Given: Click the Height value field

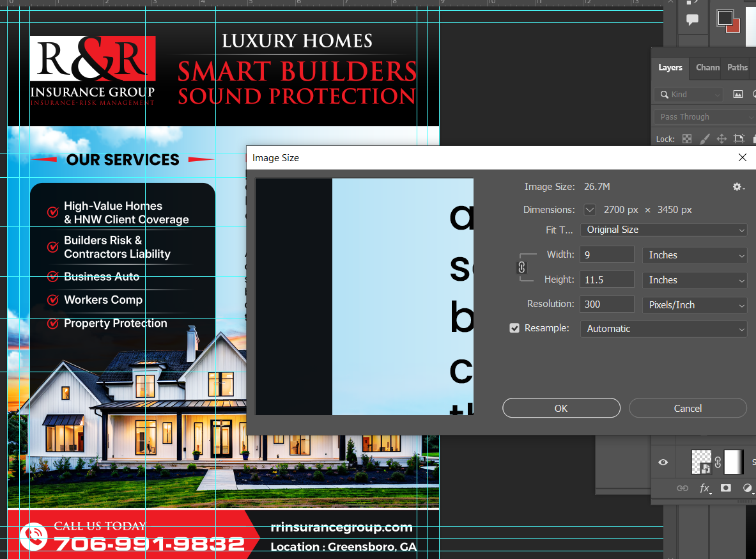Looking at the screenshot, I should [606, 280].
